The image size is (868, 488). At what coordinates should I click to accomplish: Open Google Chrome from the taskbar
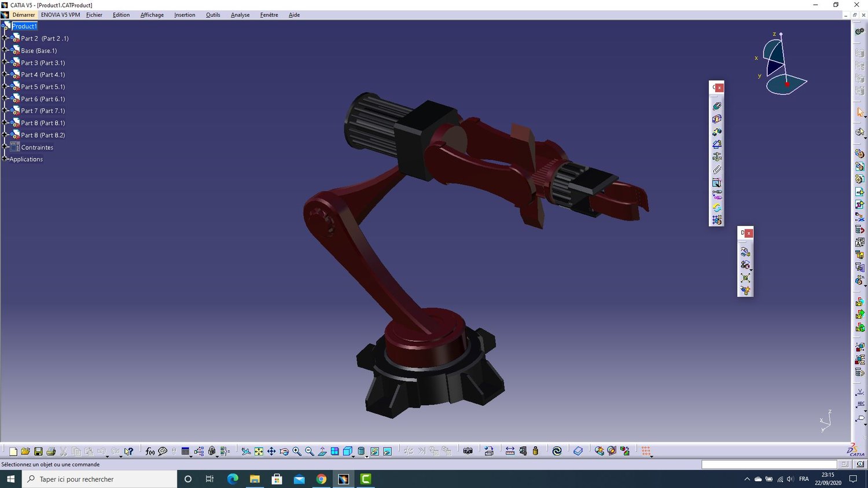coord(321,479)
